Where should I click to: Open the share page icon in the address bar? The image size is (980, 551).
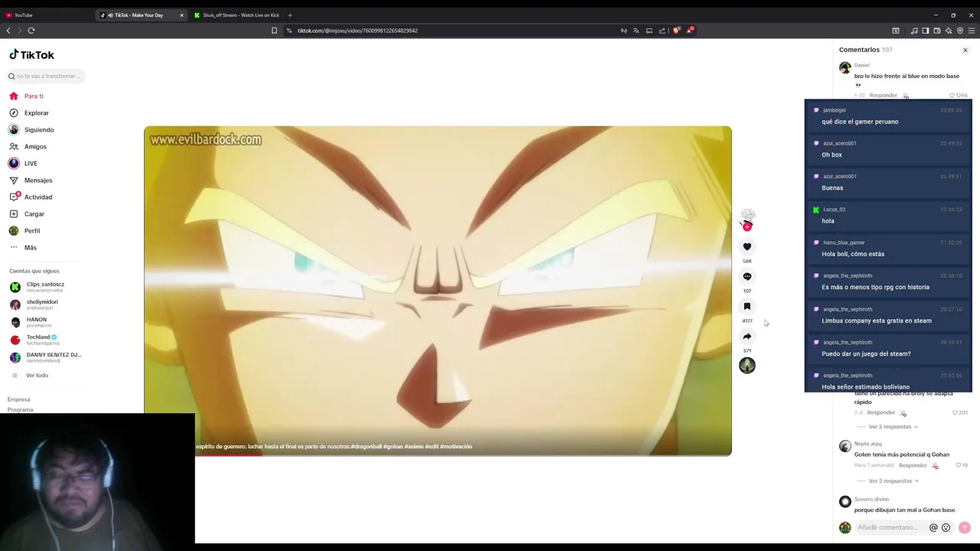tap(662, 31)
